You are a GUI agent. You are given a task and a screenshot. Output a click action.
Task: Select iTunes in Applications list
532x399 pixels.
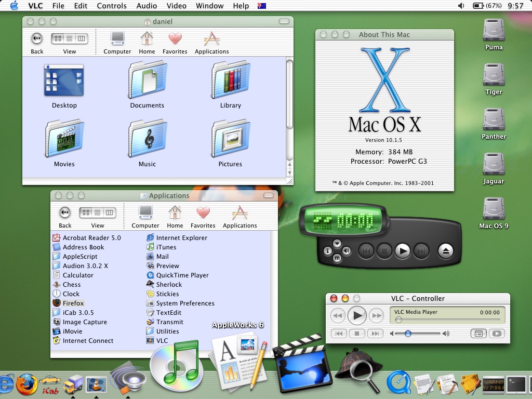tap(161, 247)
